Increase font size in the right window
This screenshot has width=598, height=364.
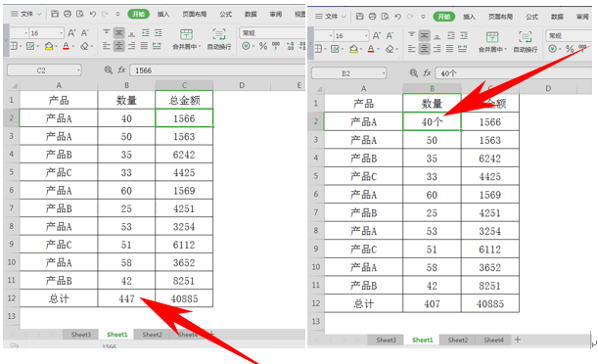coord(377,36)
